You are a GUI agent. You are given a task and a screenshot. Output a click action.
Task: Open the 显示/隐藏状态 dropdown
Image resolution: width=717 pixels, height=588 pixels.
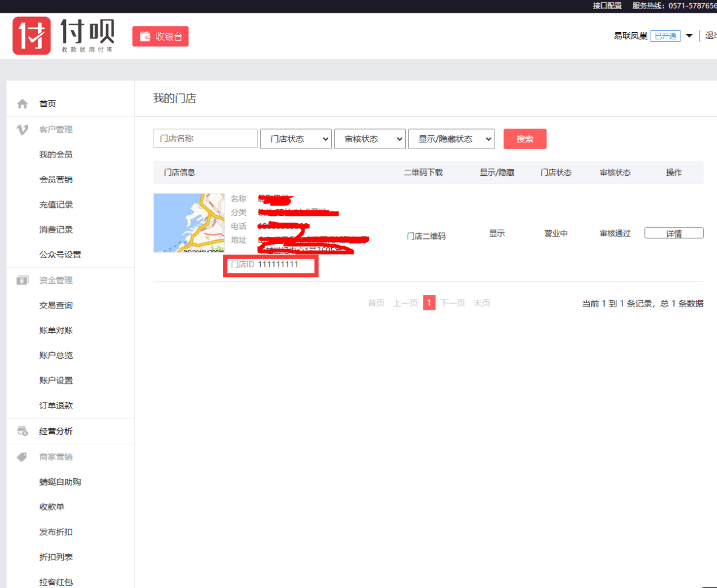(451, 139)
